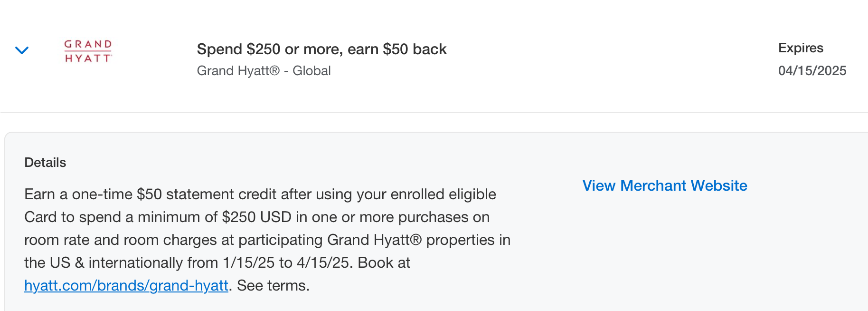
Task: Click the Details heading
Action: [45, 163]
